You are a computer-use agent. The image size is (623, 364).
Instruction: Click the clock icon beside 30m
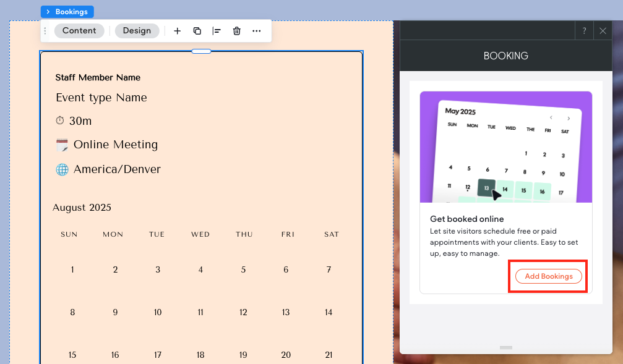point(61,120)
